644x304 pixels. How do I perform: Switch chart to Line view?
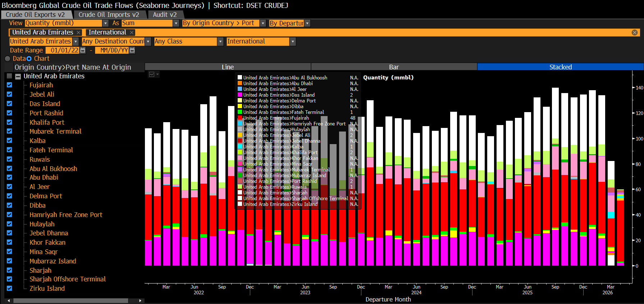pyautogui.click(x=228, y=67)
